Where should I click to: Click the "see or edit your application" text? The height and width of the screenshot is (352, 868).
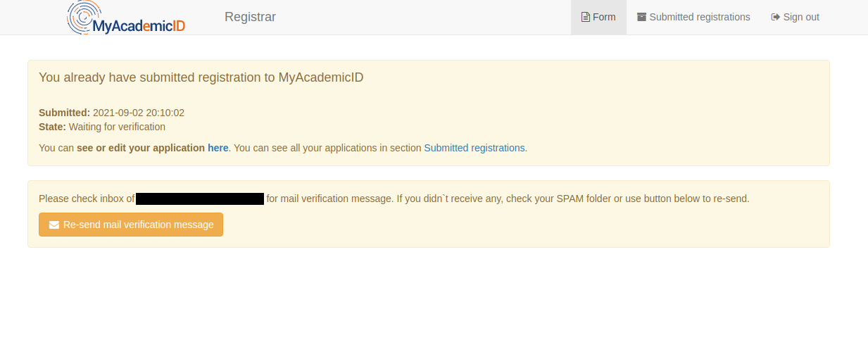140,148
